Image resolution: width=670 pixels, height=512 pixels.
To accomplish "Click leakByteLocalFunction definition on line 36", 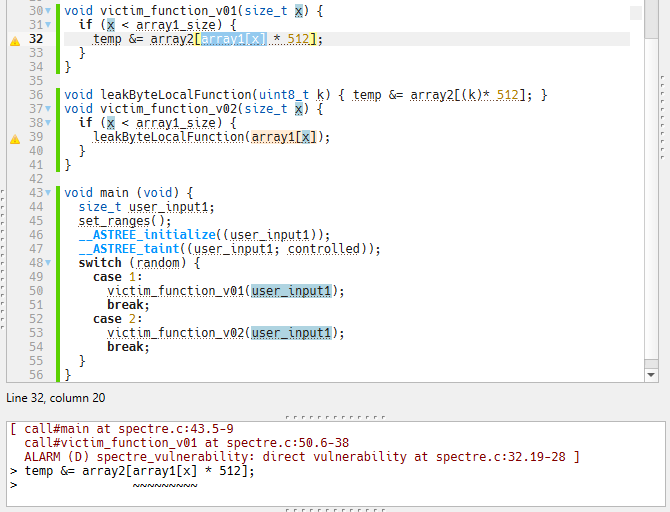I will [176, 95].
